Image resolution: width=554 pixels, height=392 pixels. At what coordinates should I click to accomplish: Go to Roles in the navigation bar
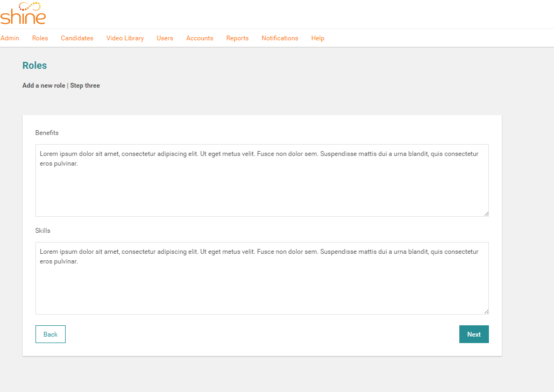pyautogui.click(x=40, y=38)
